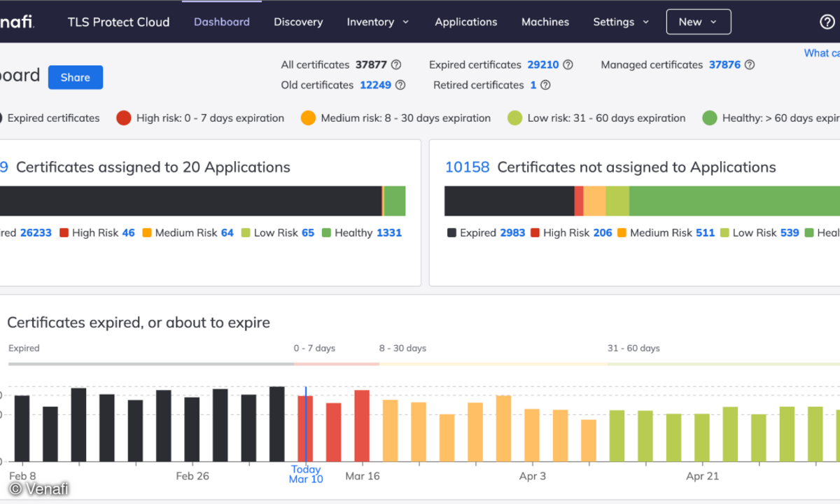Image resolution: width=840 pixels, height=504 pixels.
Task: Open the New dropdown button
Action: [699, 22]
